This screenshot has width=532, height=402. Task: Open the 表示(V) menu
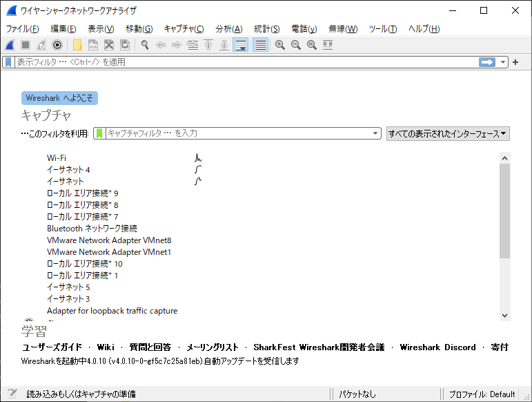pyautogui.click(x=101, y=29)
